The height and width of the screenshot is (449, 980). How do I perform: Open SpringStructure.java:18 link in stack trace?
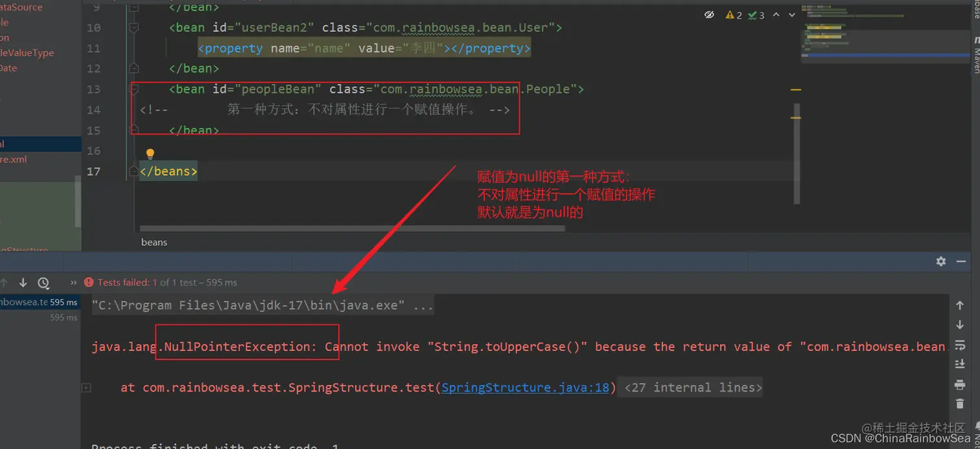tap(526, 388)
